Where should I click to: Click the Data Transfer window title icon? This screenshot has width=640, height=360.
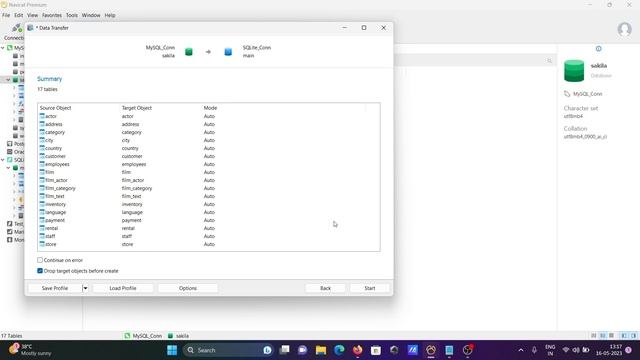tap(30, 28)
